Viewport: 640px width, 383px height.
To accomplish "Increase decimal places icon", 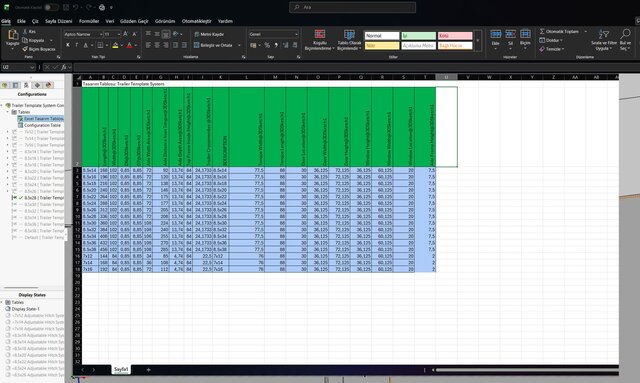I will (285, 45).
